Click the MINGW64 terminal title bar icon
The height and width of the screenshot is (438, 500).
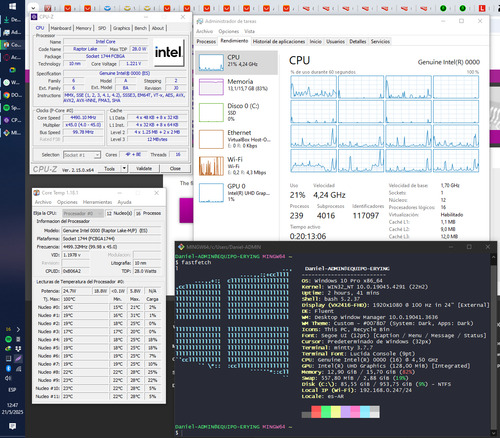coord(181,247)
